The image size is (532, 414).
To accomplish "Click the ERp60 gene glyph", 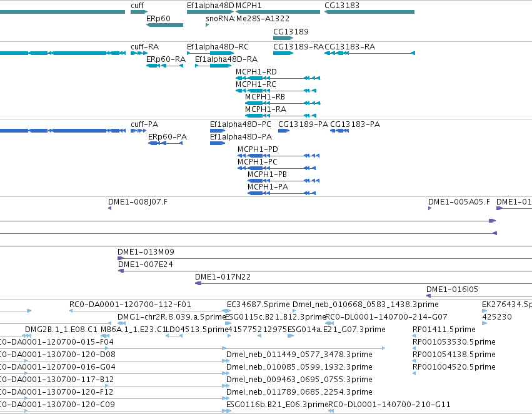I will (164, 25).
